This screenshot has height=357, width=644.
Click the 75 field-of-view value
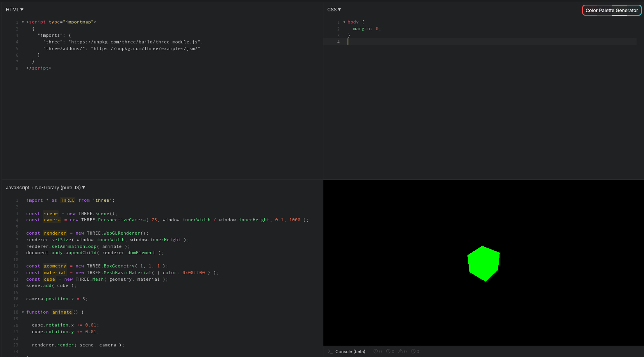(x=154, y=220)
